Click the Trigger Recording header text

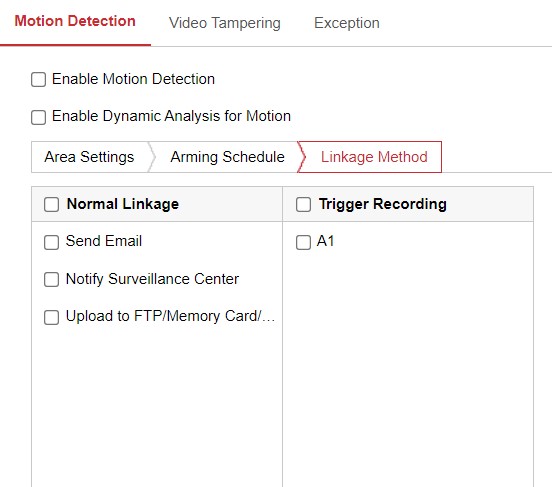tap(383, 204)
